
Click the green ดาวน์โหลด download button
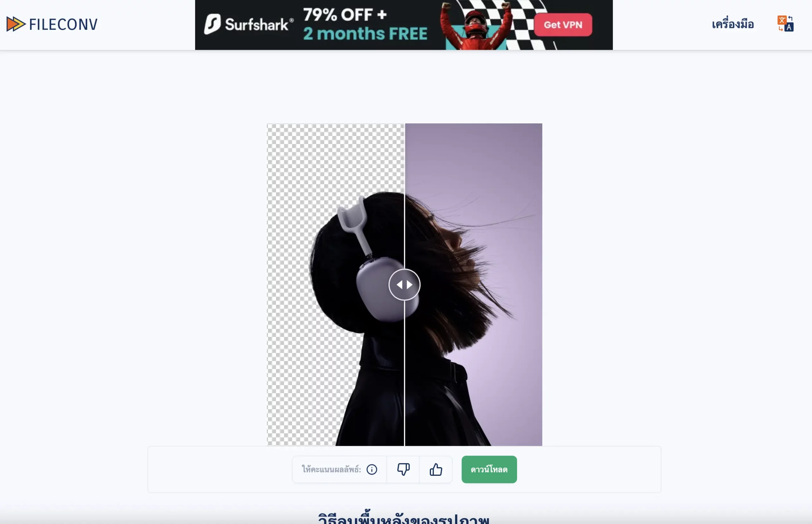pos(489,469)
